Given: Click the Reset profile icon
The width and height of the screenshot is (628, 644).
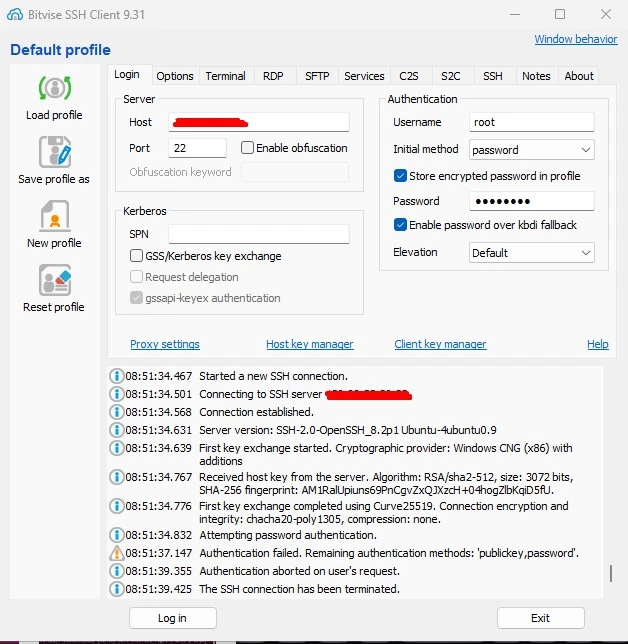Looking at the screenshot, I should click(54, 280).
